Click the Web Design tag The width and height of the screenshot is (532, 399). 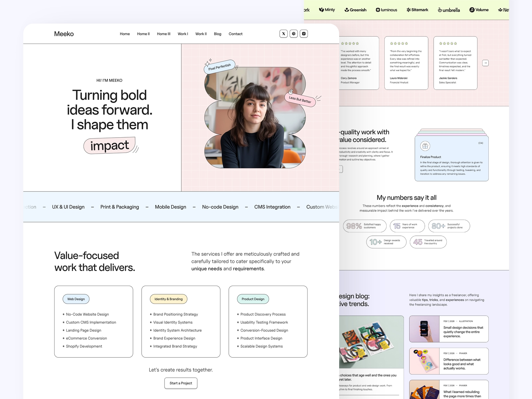click(x=76, y=299)
